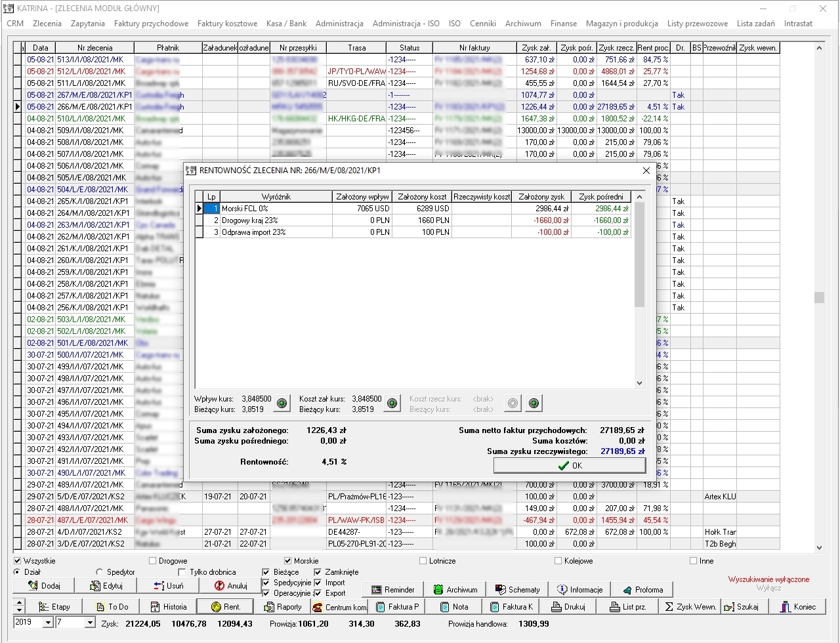The height and width of the screenshot is (643, 840).
Task: Open the Kasa / Bank menu
Action: tap(286, 23)
